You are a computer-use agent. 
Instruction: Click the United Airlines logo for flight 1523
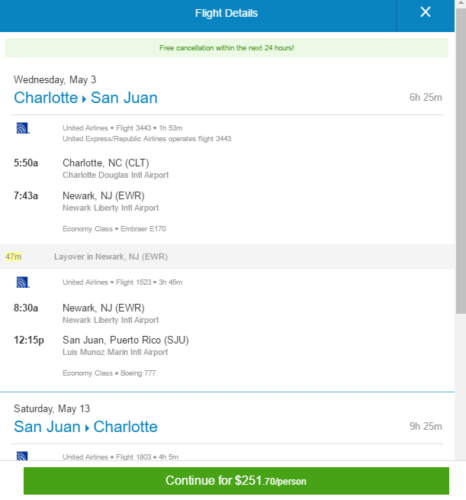tap(23, 282)
